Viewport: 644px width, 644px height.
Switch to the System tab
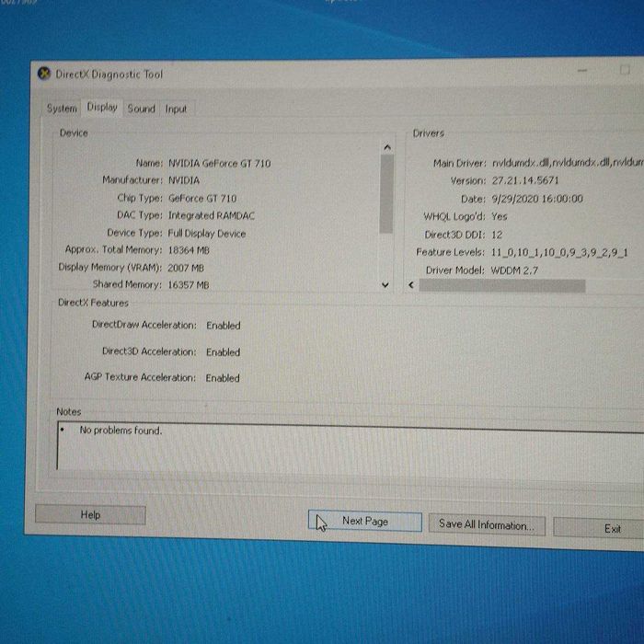coord(62,108)
